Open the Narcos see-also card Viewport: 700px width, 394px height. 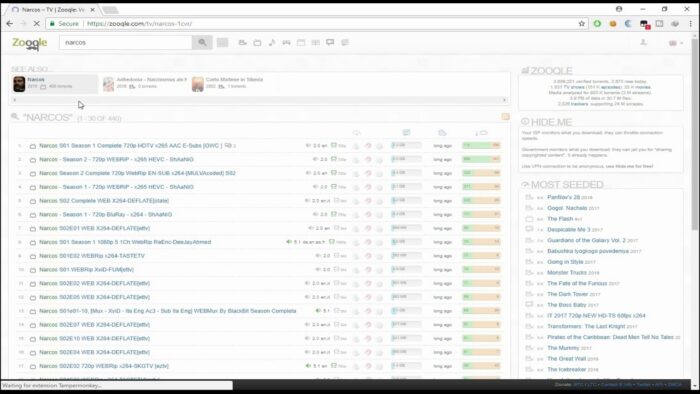tap(54, 83)
